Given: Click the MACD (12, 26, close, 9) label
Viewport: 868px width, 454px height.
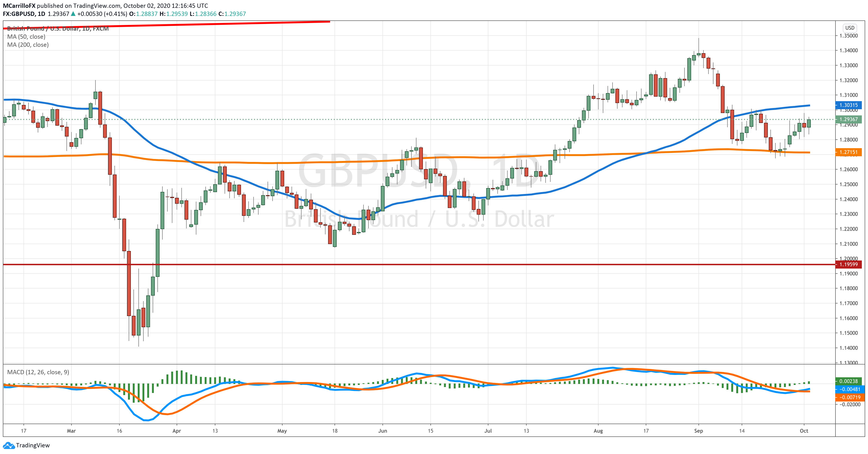Looking at the screenshot, I should click(x=38, y=372).
